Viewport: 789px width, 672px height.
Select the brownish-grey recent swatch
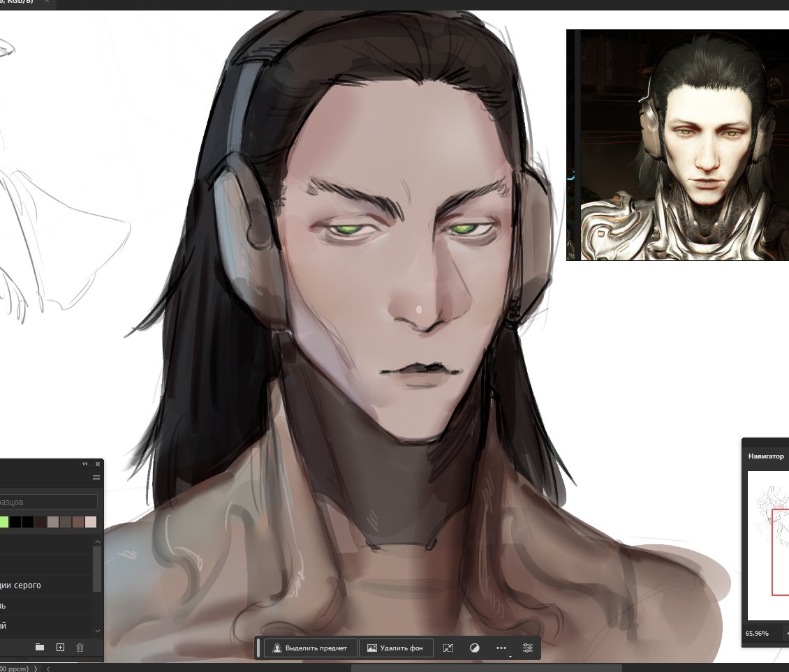[66, 522]
